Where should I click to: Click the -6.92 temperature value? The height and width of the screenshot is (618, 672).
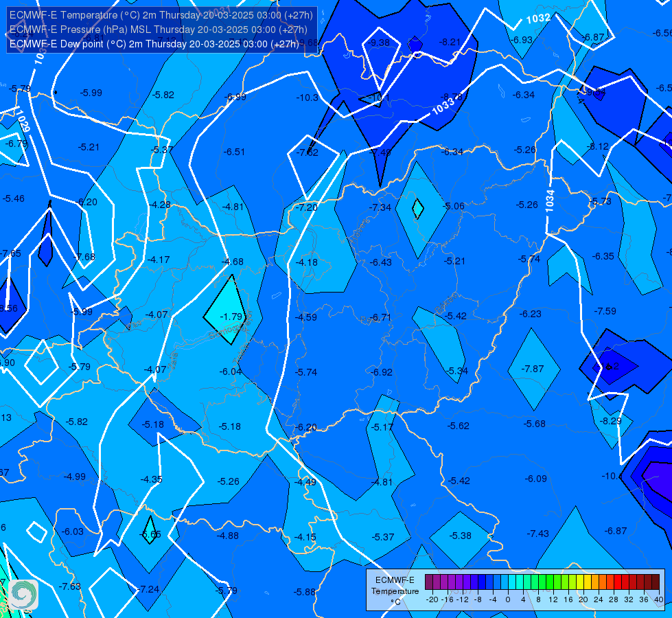[381, 372]
